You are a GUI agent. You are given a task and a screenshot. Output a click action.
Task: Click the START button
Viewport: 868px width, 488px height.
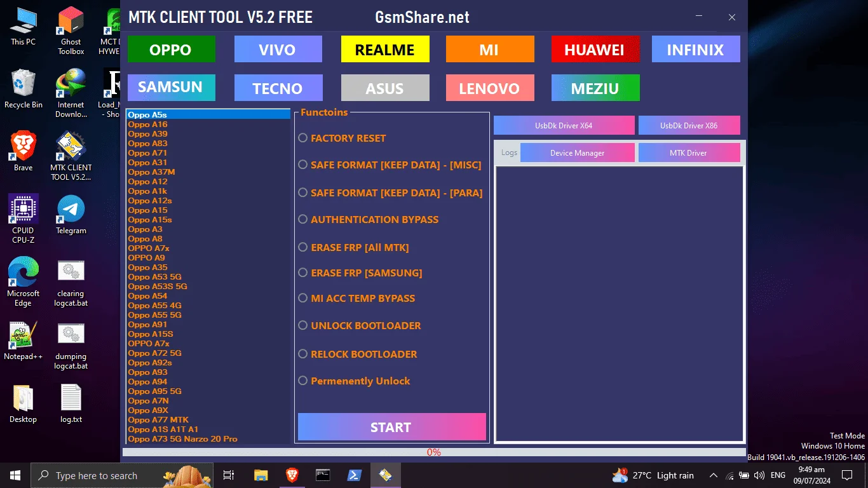392,426
